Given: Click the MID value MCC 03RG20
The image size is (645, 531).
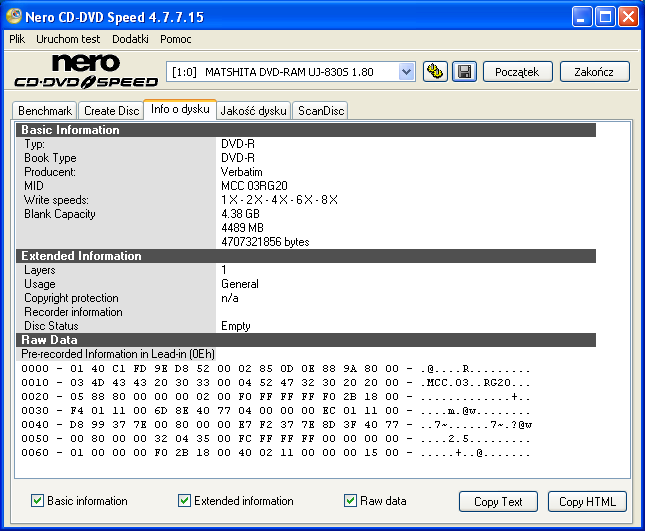Looking at the screenshot, I should [254, 186].
